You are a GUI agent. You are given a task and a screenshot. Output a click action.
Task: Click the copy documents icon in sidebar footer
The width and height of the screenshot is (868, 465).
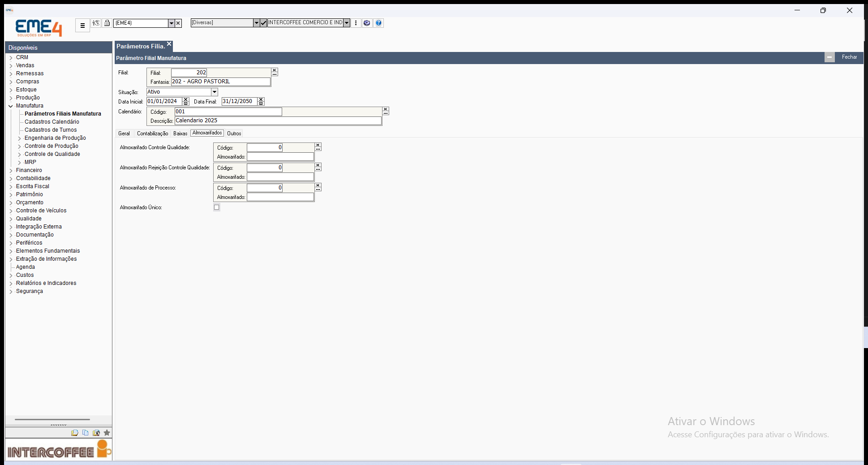tap(85, 433)
